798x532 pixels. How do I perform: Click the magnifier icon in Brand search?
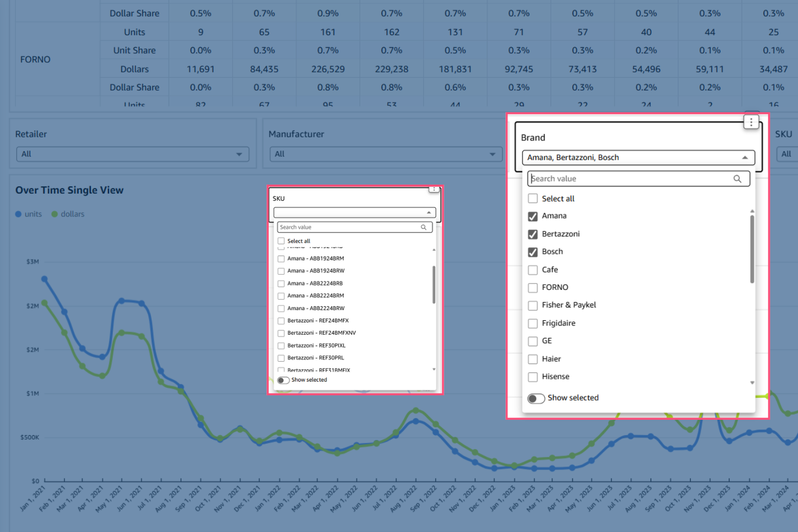tap(737, 179)
